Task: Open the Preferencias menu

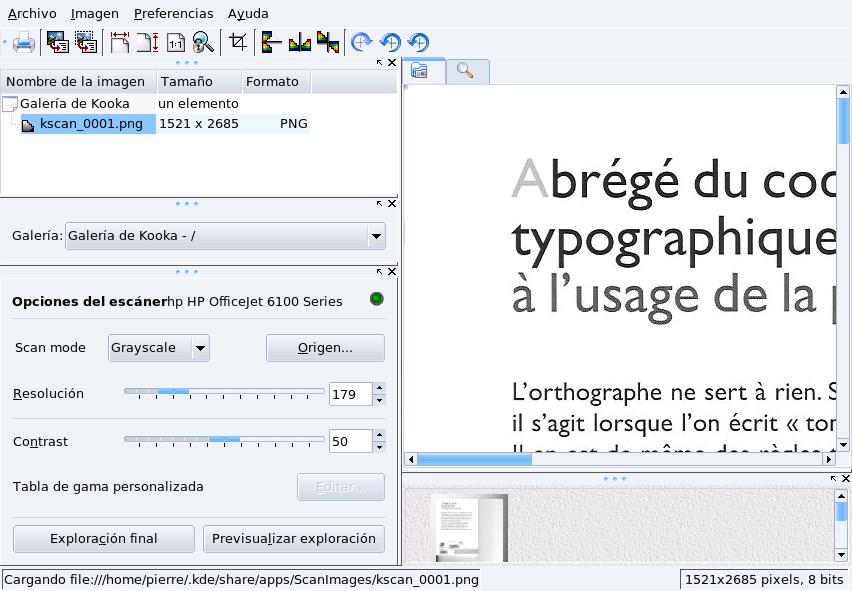Action: 173,13
